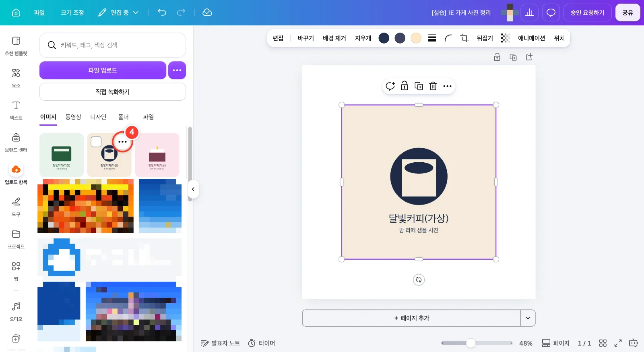Add comment on selected image

[x=390, y=86]
